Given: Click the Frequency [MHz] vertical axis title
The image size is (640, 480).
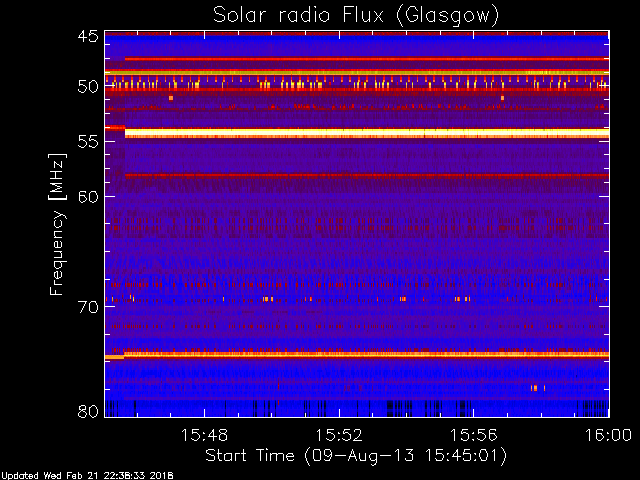Looking at the screenshot, I should pos(57,224).
